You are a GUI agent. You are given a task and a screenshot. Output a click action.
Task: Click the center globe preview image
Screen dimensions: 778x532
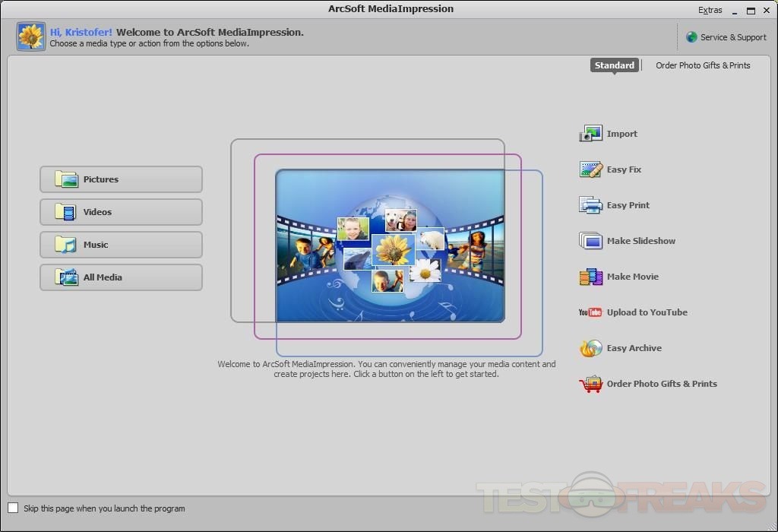pos(389,245)
